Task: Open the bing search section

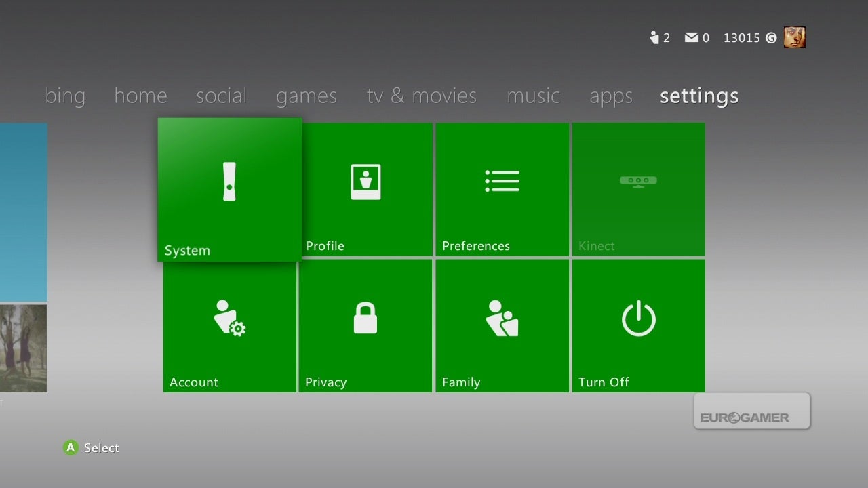Action: 64,96
